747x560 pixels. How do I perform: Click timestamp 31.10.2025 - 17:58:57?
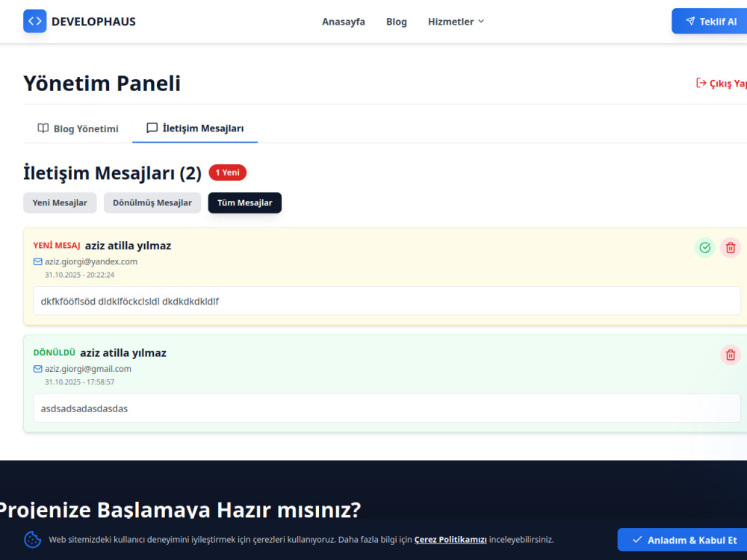(80, 382)
